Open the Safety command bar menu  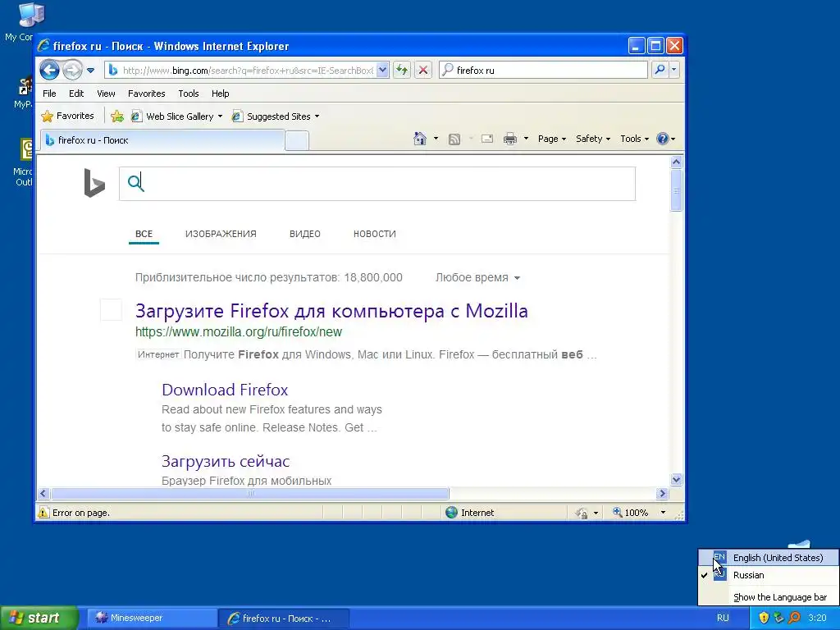pos(593,139)
